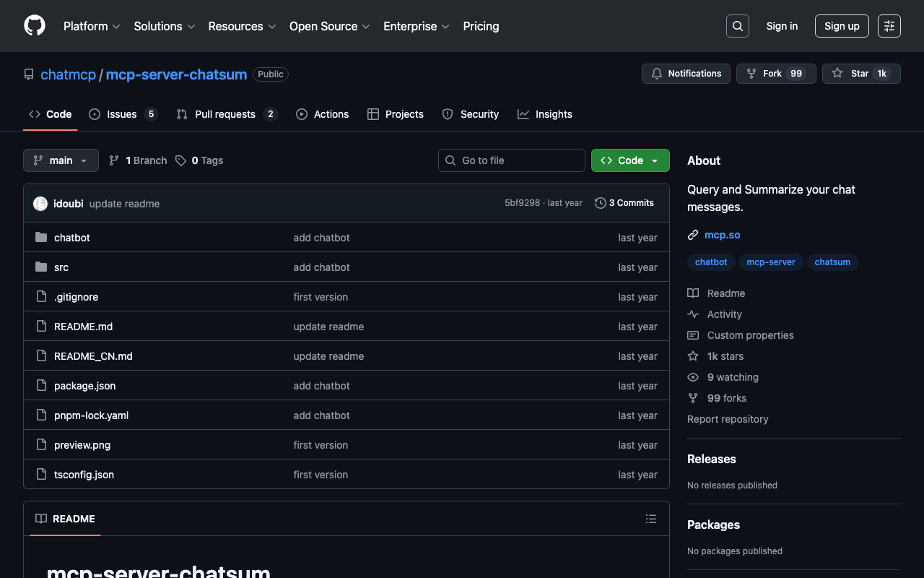Viewport: 924px width, 578px height.
Task: Open the chatbot folder
Action: tap(71, 238)
